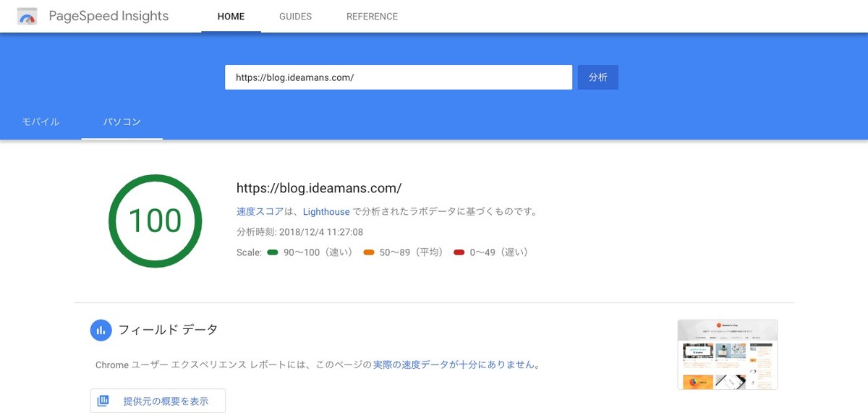The image size is (868, 413).
Task: Open the 速度スコア link
Action: 261,212
